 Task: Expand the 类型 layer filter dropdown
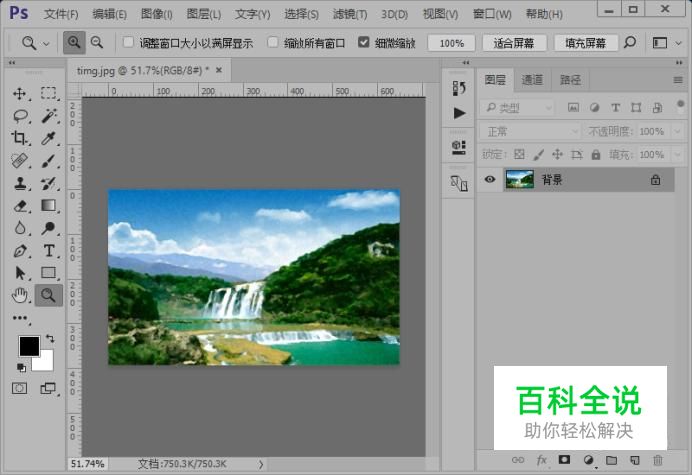pos(518,108)
